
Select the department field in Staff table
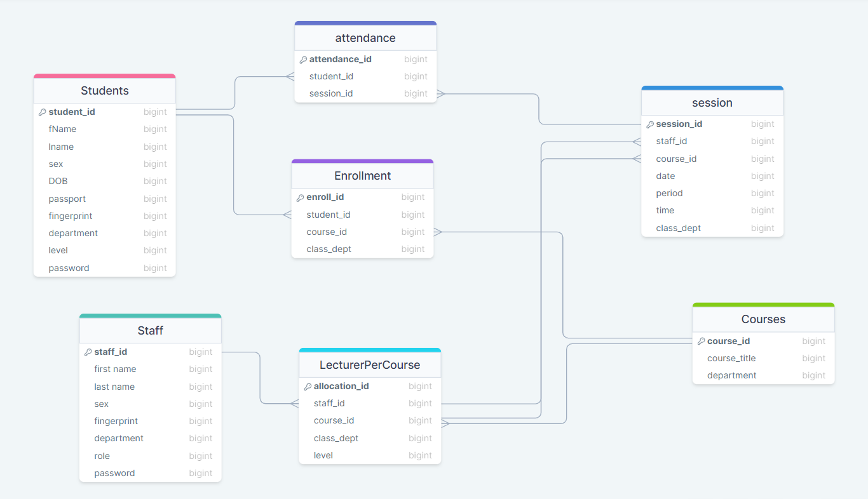click(x=151, y=438)
